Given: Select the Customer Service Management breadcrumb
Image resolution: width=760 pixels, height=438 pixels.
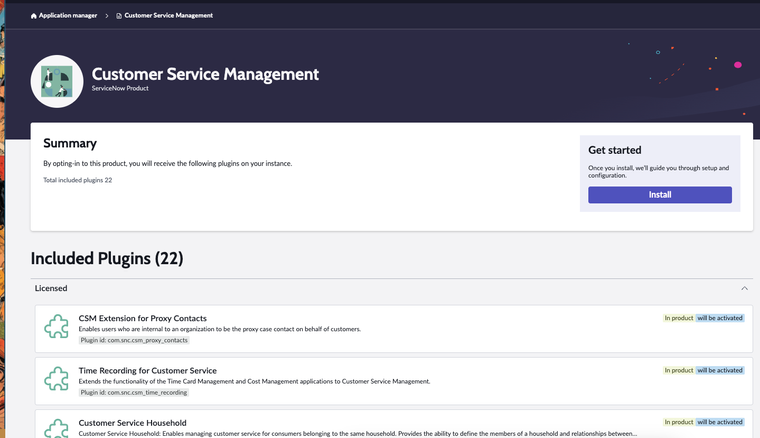Looking at the screenshot, I should click(x=168, y=16).
